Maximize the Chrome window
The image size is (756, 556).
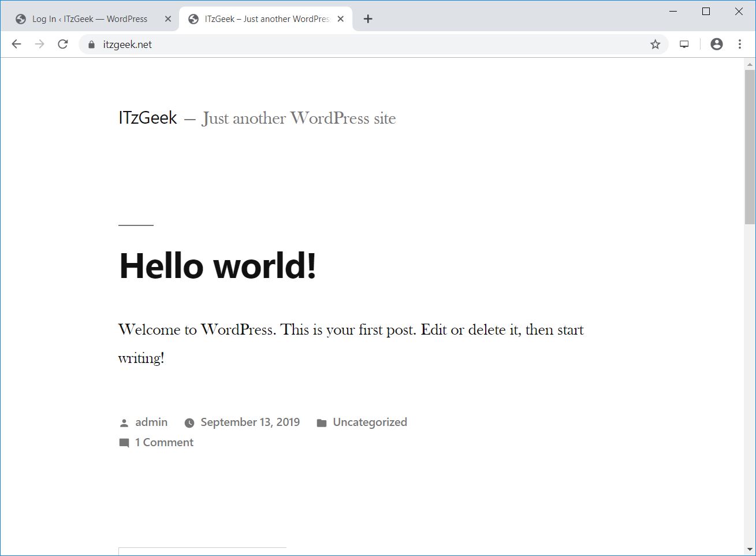[x=706, y=12]
